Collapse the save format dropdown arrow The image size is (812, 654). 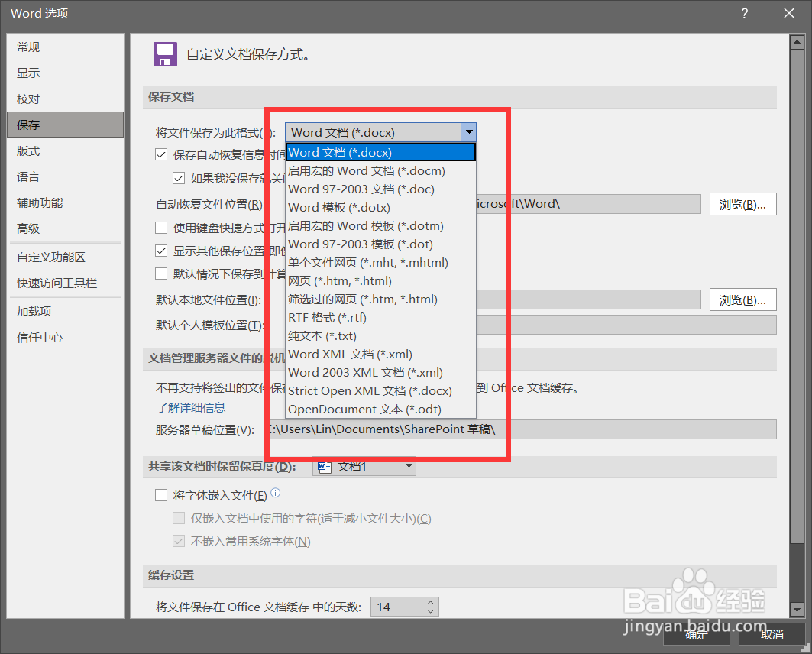[x=469, y=132]
